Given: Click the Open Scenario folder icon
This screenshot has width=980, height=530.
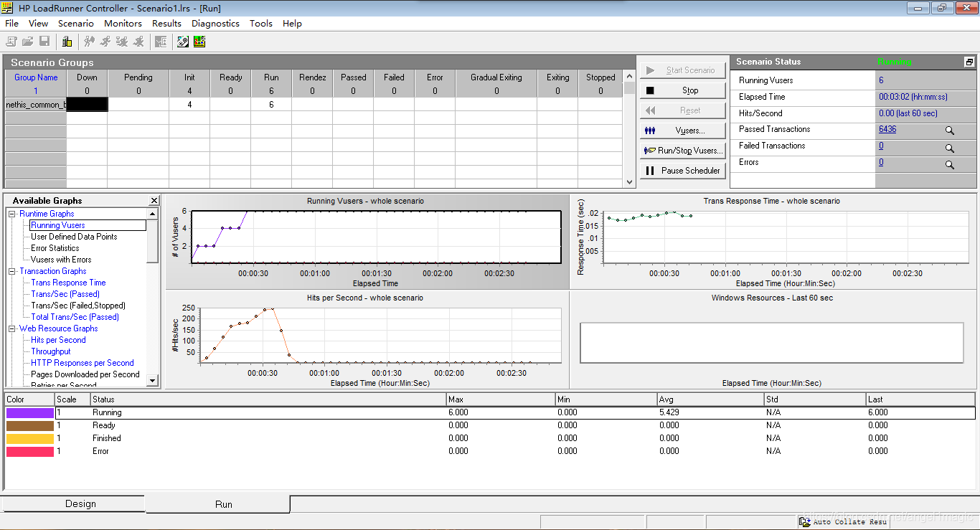Looking at the screenshot, I should (x=28, y=42).
